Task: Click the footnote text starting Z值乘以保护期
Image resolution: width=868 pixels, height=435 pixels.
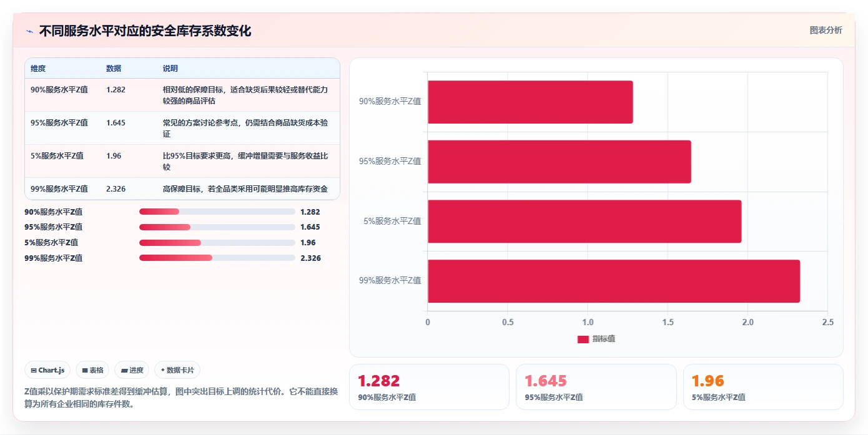Action: [181, 398]
